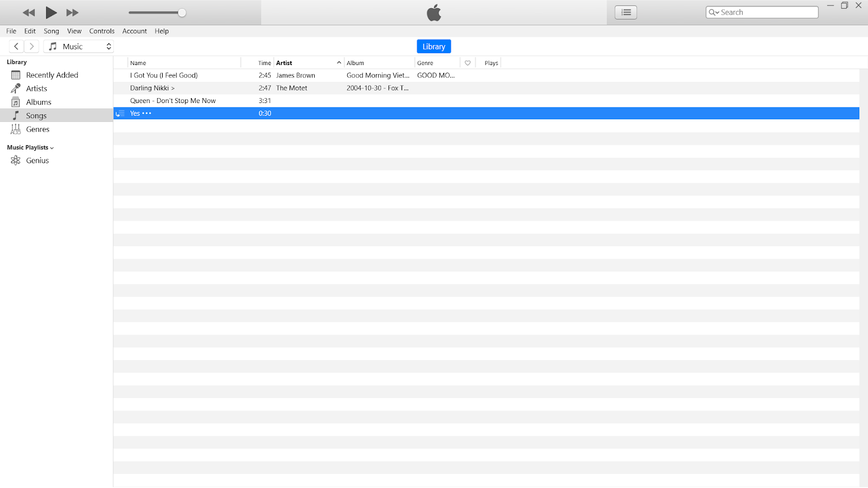This screenshot has width=868, height=488.
Task: Click the Love heart column header
Action: pyautogui.click(x=468, y=63)
